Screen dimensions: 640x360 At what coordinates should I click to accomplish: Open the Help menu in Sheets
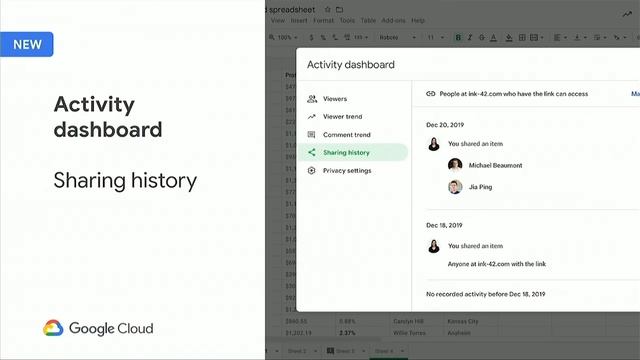click(418, 20)
